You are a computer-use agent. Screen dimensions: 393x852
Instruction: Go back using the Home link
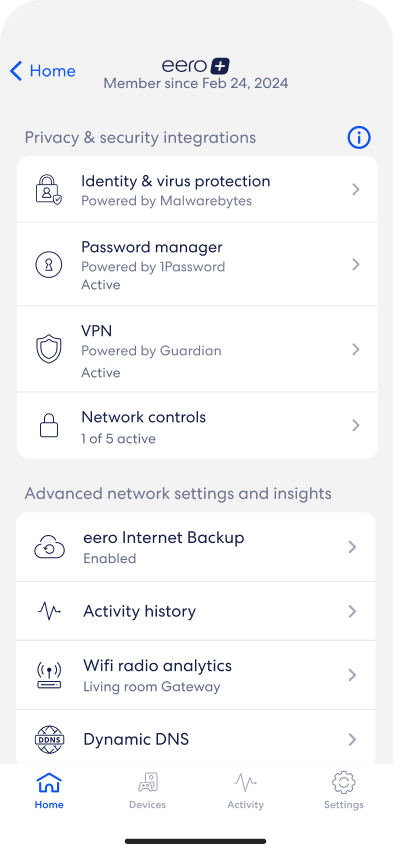pos(43,71)
